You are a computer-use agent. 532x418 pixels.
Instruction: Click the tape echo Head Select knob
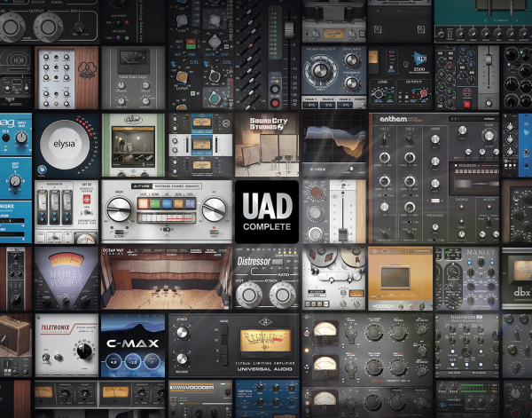tap(320, 71)
